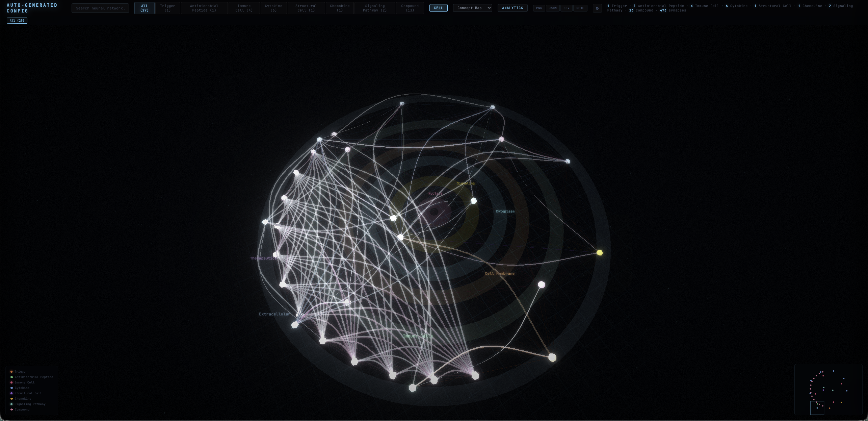The height and width of the screenshot is (421, 868).
Task: Click the Signaling region label
Action: click(x=466, y=183)
